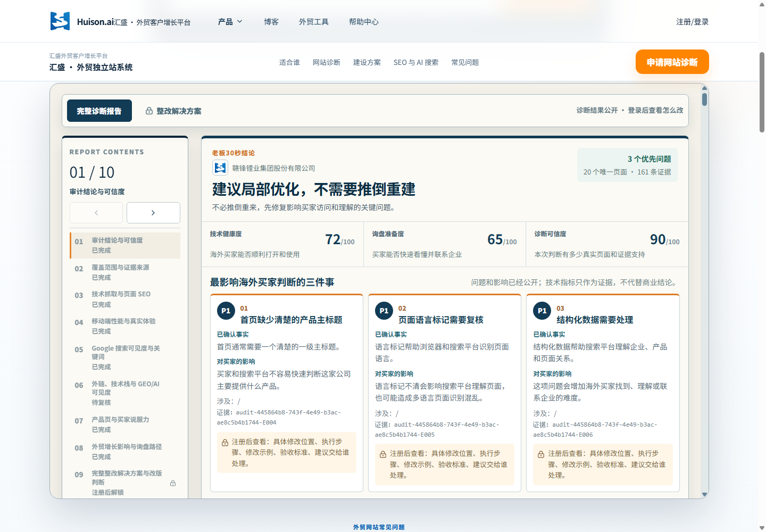Click the Huison.ai logo icon
Screen dimensions: 766x532
(x=60, y=21)
